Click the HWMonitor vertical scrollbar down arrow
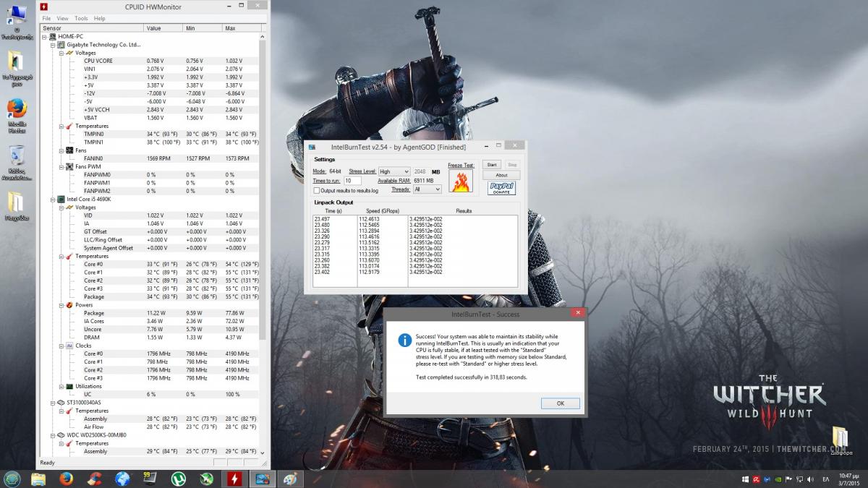 tap(263, 453)
